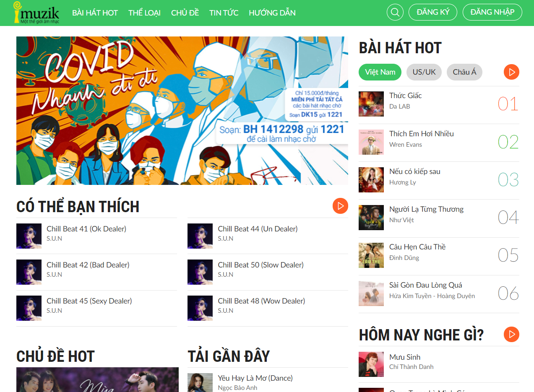The width and height of the screenshot is (534, 392).
Task: Open Chill Beat 41 cover thumbnail
Action: click(x=29, y=236)
